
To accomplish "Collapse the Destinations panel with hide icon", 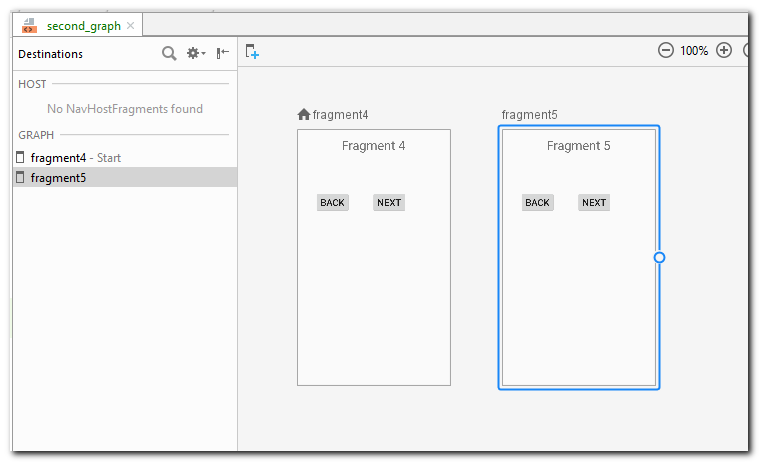I will 223,53.
